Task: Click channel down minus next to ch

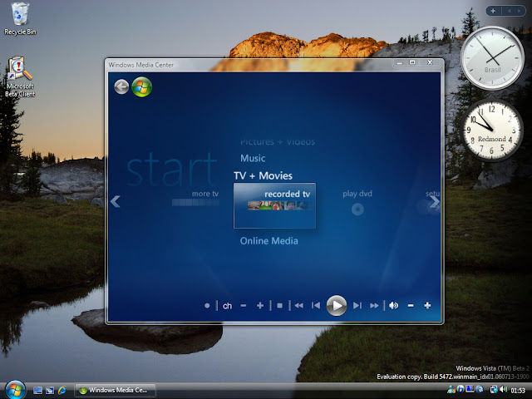Action: pos(244,306)
